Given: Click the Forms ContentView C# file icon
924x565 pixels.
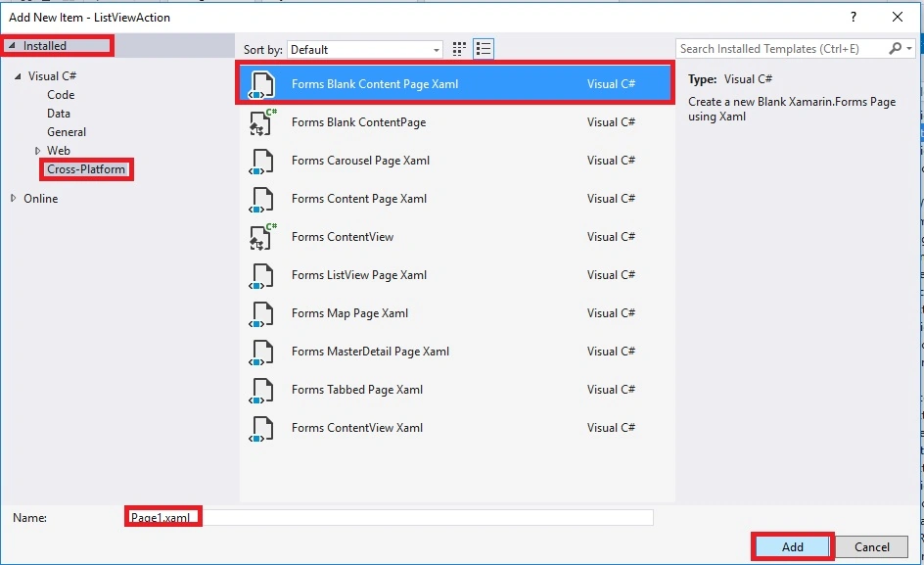Looking at the screenshot, I should (x=261, y=237).
